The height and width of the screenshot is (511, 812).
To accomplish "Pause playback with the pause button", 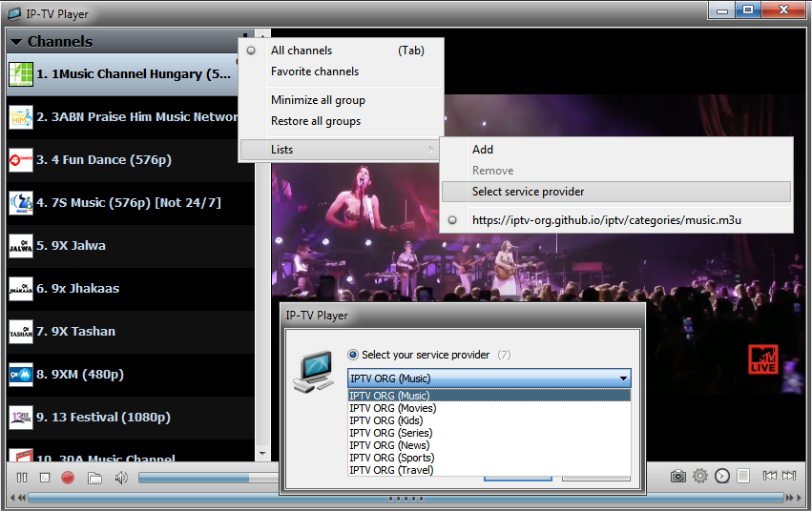I will [x=22, y=478].
